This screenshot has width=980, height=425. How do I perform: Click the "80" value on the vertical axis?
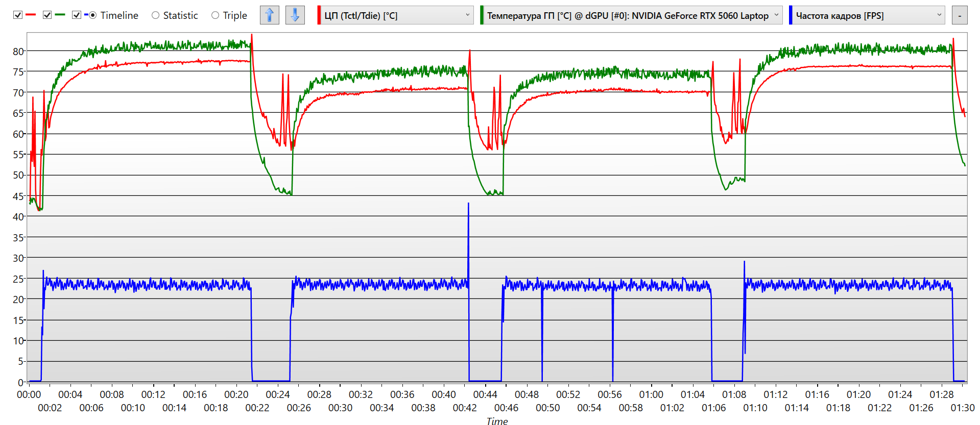[18, 51]
